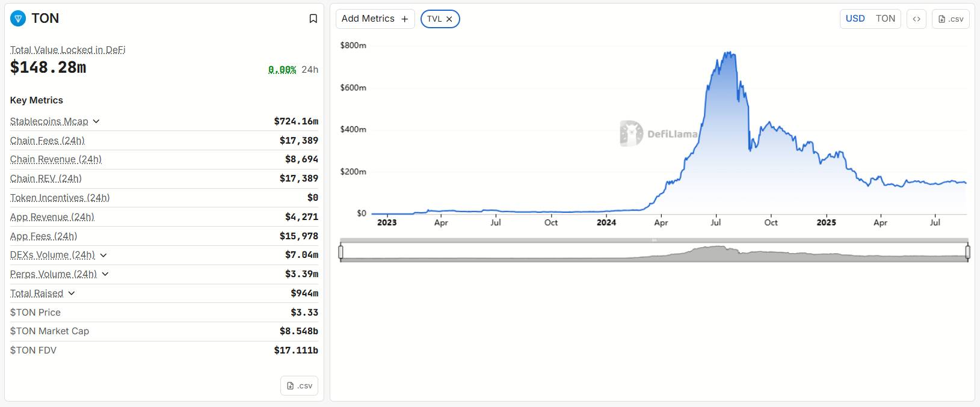The image size is (980, 407).
Task: Download chart data via top .csv button
Action: coord(951,19)
